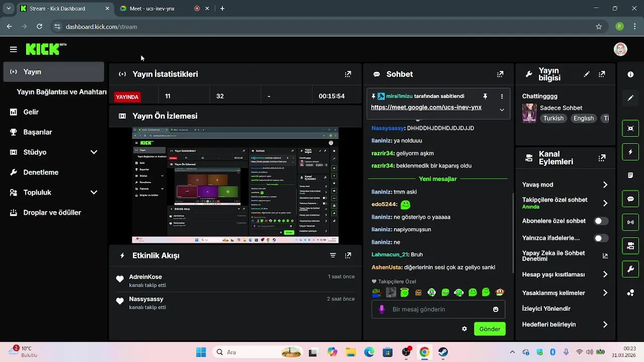This screenshot has height=362, width=644.
Task: Click the purple microphone icon in the message box
Action: pos(382,309)
